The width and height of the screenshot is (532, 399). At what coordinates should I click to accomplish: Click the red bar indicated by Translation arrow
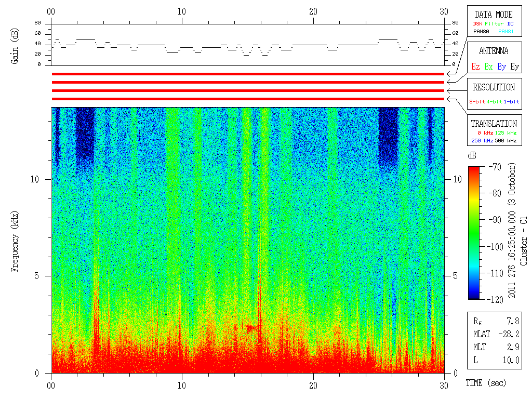(x=248, y=99)
